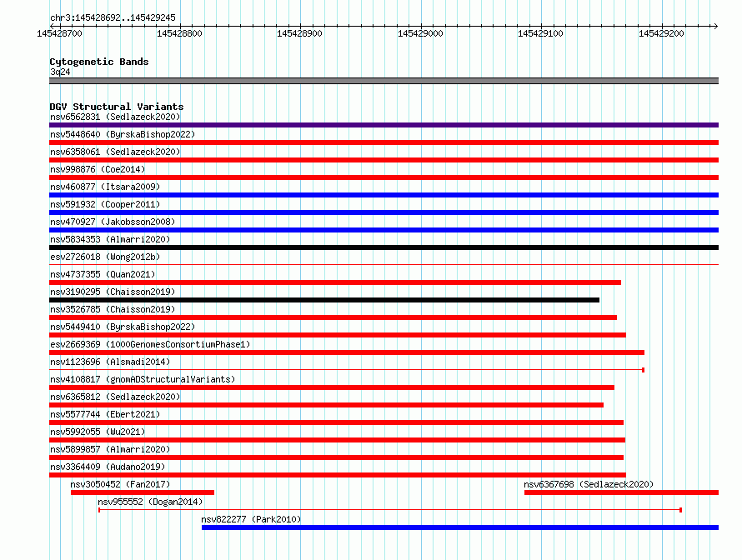Click the thin red line under nsv1123696
The width and height of the screenshot is (742, 560).
[347, 369]
